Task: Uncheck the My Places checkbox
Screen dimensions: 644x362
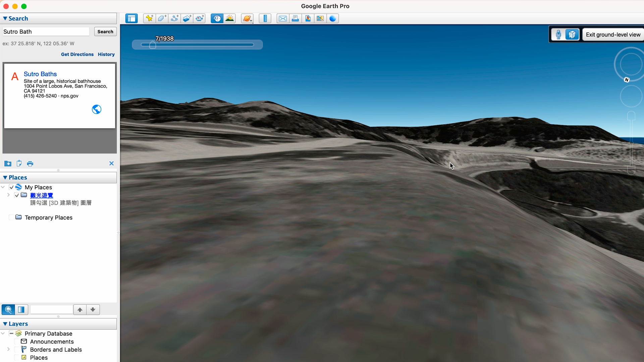Action: [x=11, y=187]
